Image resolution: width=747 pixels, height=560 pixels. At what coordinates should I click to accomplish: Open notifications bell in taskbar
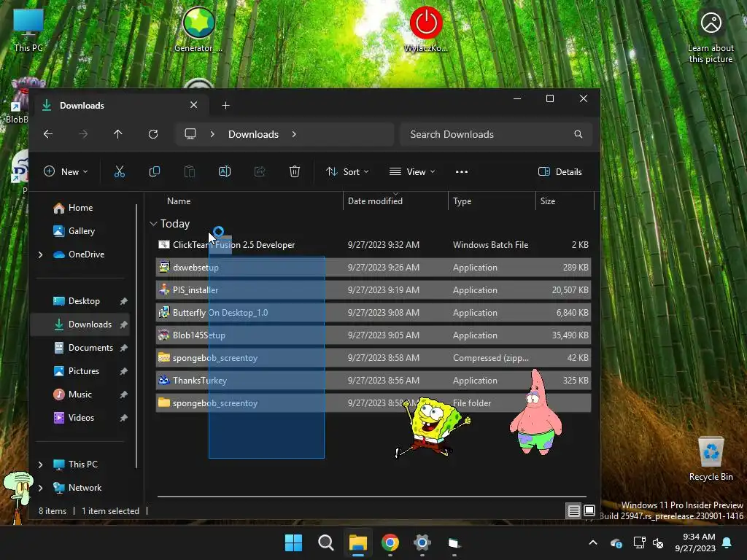point(727,542)
